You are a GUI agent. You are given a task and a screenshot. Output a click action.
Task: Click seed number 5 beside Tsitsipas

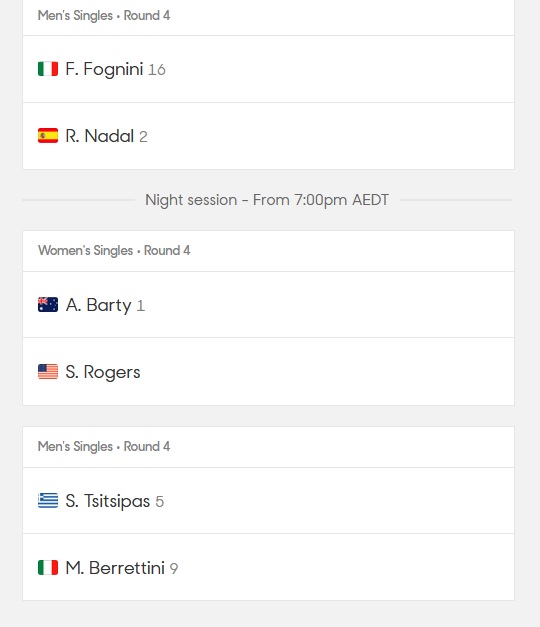[x=160, y=502]
